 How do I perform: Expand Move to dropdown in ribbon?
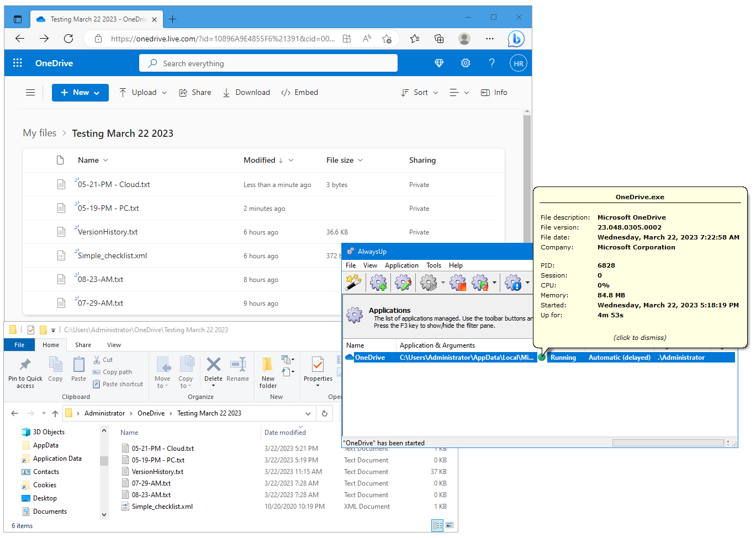point(162,382)
